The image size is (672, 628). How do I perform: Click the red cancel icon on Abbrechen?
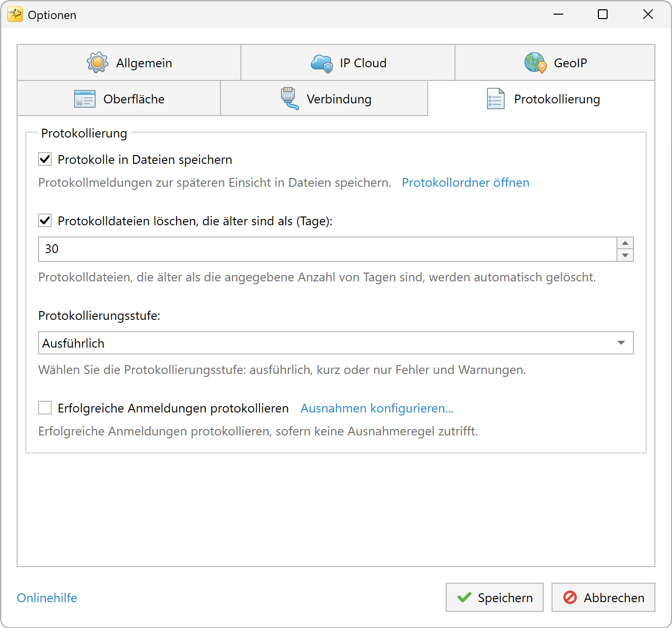click(570, 597)
